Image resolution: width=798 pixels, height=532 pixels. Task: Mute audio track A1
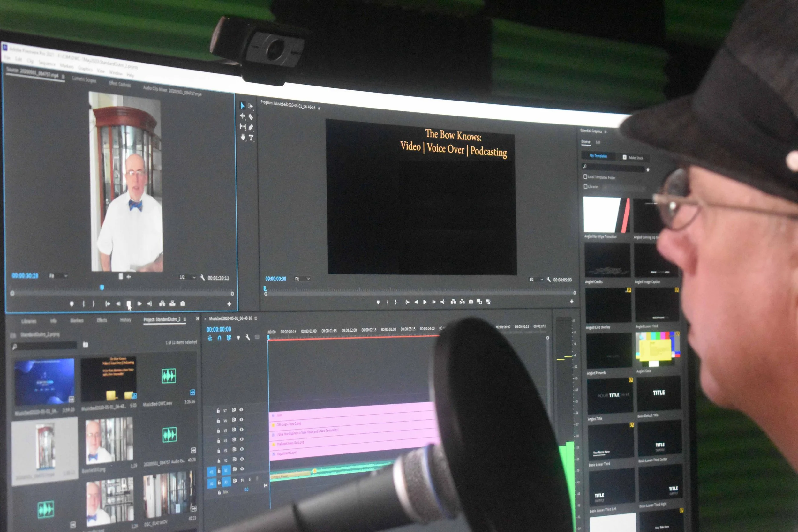coord(242,480)
